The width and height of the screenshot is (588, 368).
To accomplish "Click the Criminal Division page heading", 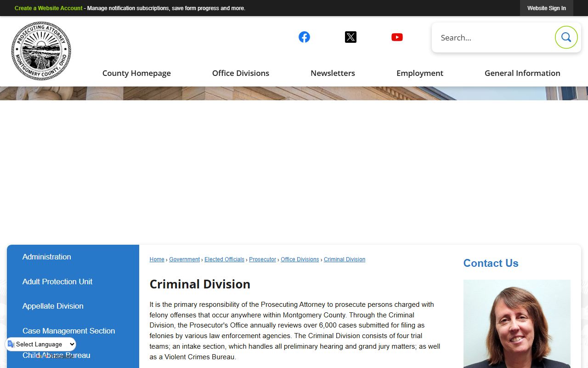I will click(200, 284).
